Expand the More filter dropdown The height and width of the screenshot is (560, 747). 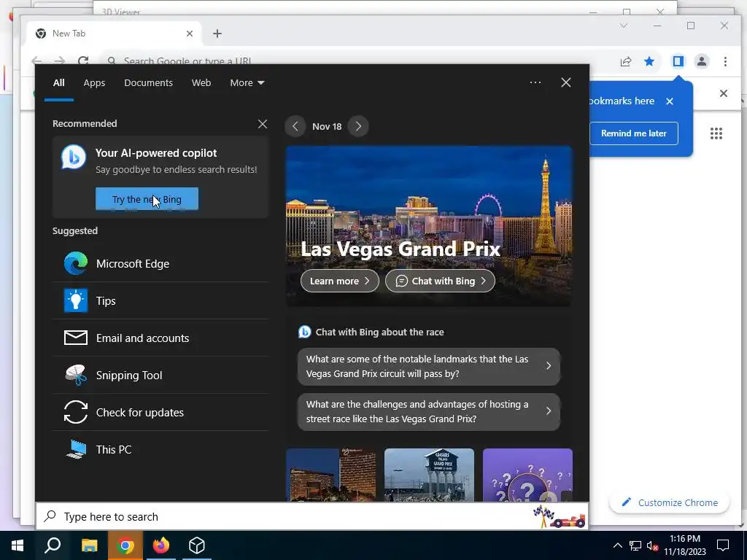point(247,83)
